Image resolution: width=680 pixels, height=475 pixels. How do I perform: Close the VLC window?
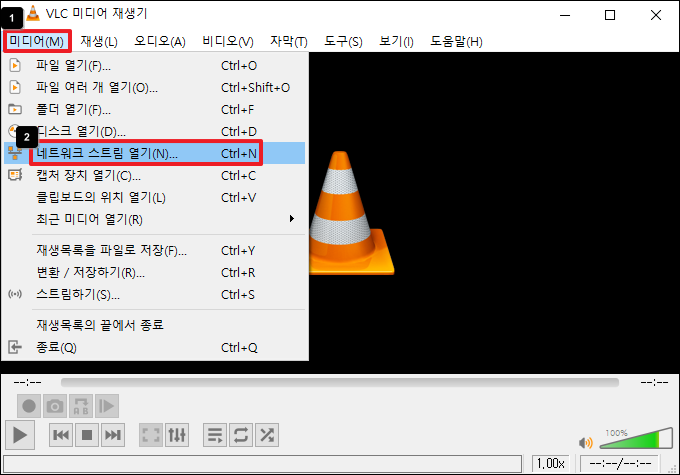point(656,15)
